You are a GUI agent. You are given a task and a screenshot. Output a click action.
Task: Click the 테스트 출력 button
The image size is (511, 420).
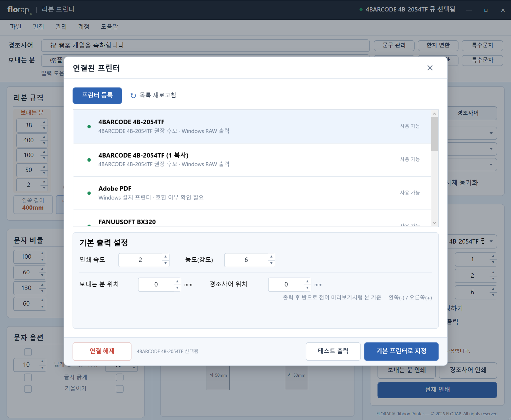pos(333,351)
